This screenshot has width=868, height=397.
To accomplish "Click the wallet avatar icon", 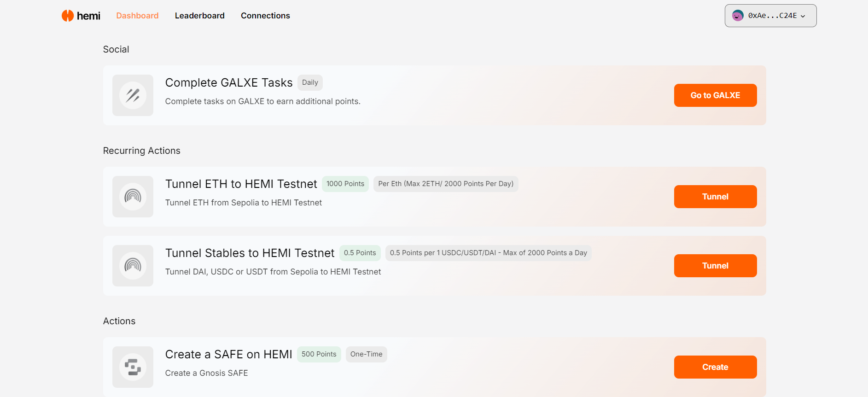I will [x=738, y=16].
